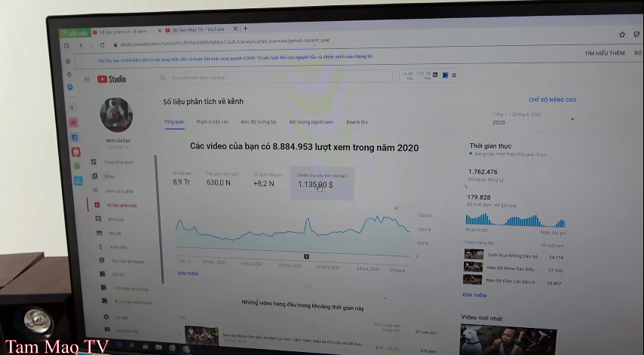The image size is (644, 355).
Task: Open the YouTube Studio hamburger menu
Action: click(x=87, y=79)
